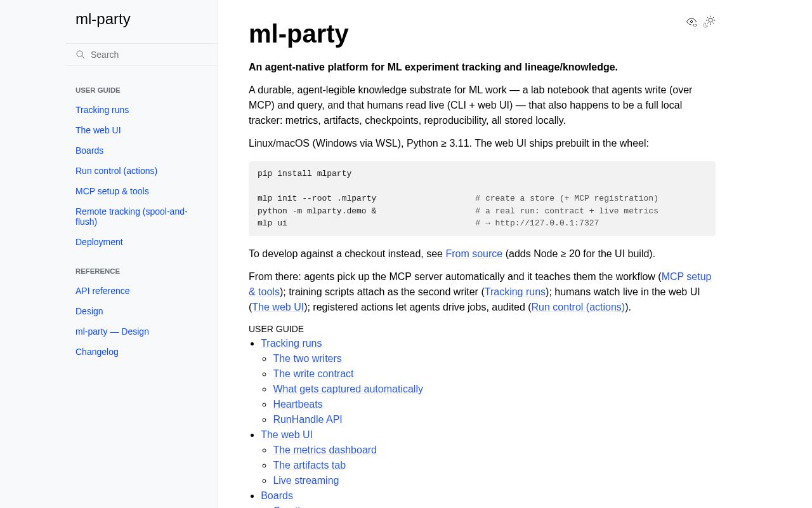Open MCP setup & tools in the sidebar
Viewport: 812px width, 508px height.
point(112,191)
